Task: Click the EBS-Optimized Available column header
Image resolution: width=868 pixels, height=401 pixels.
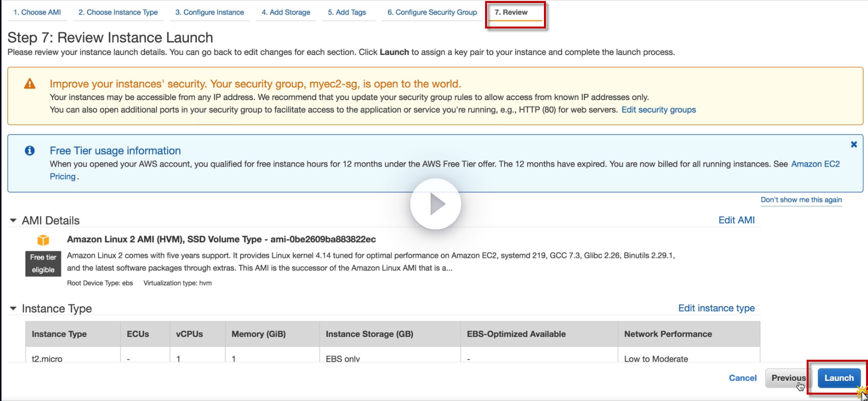Action: 539,334
